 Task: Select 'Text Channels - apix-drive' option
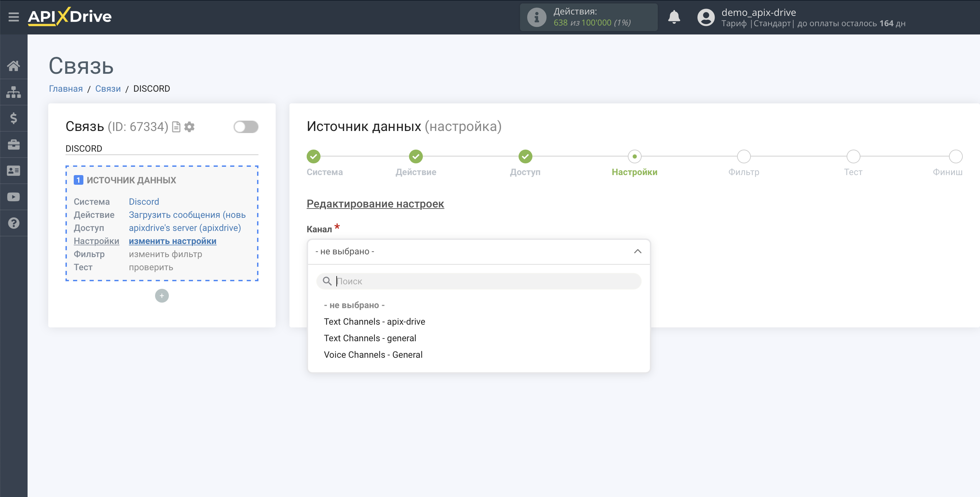click(374, 322)
